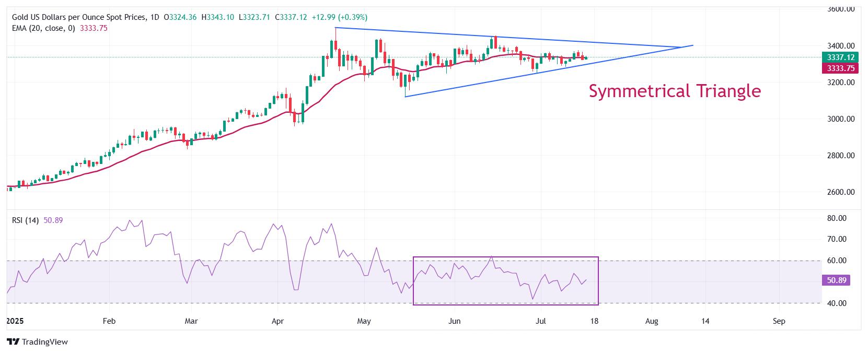Select the Symmetrical Triangle text annotation

tap(675, 91)
